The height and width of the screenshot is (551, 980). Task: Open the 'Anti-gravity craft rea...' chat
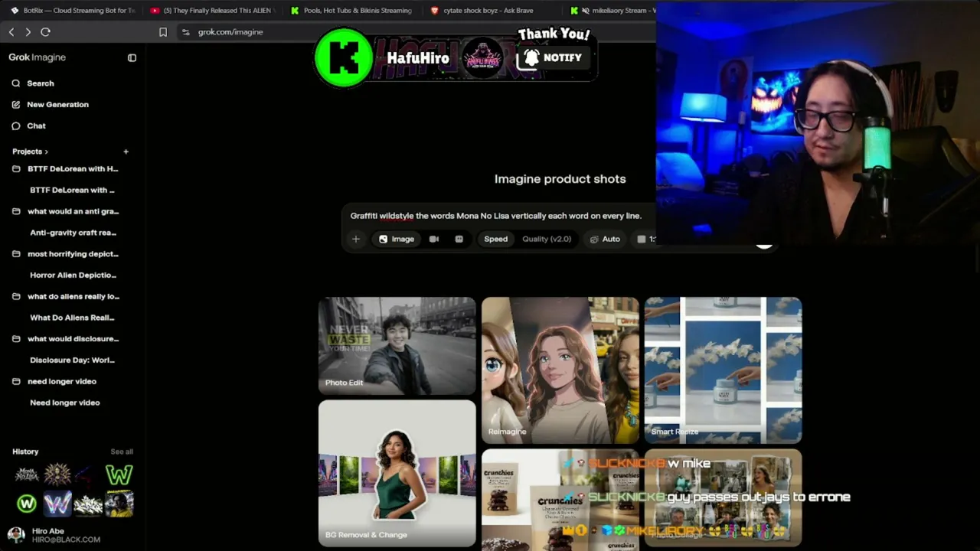(73, 233)
